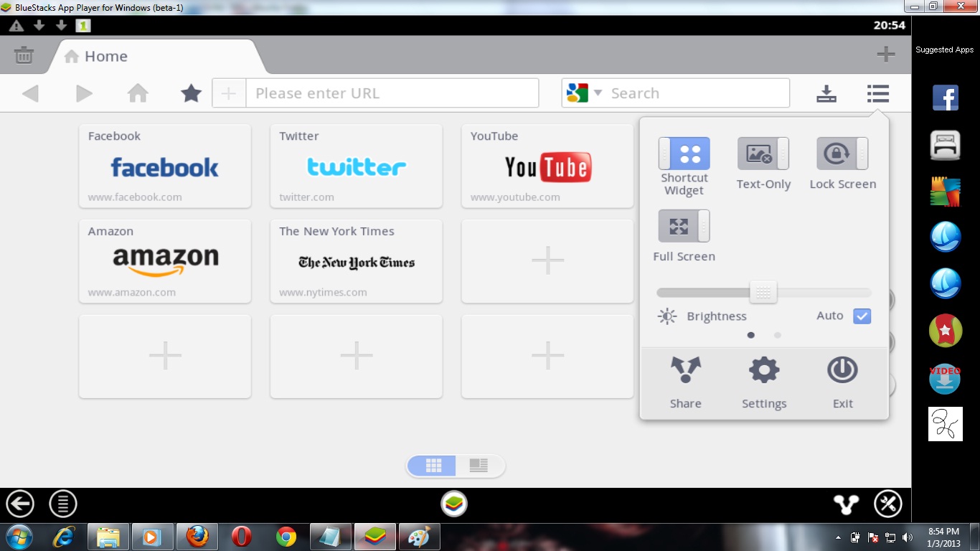The width and height of the screenshot is (980, 551).
Task: Select the first menu page dot
Action: (751, 335)
